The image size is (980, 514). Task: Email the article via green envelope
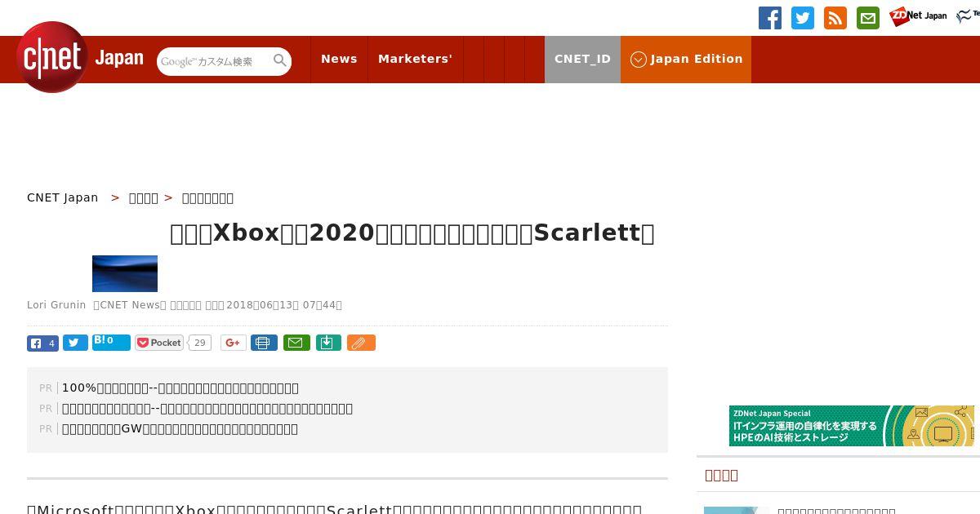click(296, 343)
